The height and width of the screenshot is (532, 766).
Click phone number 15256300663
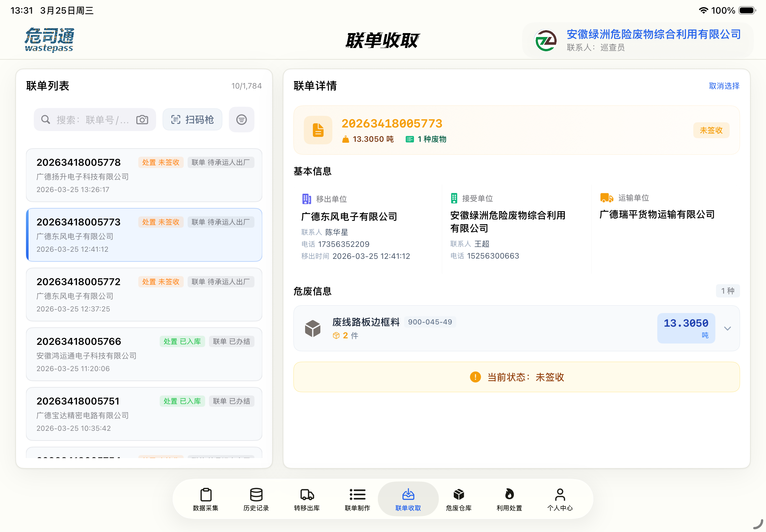[x=493, y=256]
